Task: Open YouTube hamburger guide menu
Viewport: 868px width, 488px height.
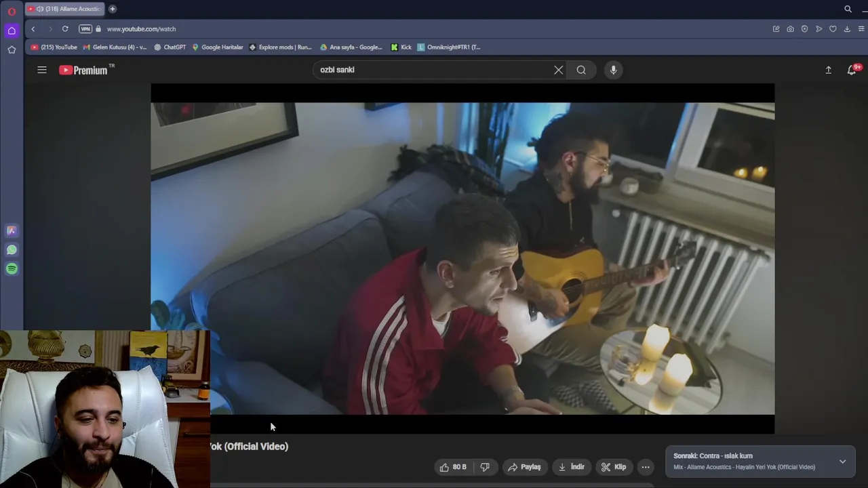Action: tap(42, 70)
